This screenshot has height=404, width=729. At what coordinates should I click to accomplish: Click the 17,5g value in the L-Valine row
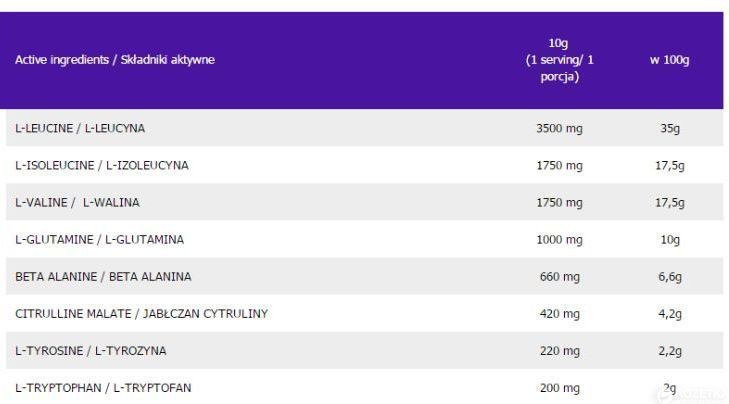tap(670, 203)
